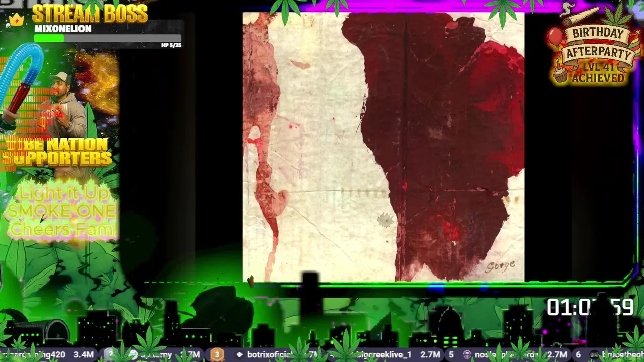644x362 pixels.
Task: Click the Gotye signature on the artwork
Action: [500, 265]
